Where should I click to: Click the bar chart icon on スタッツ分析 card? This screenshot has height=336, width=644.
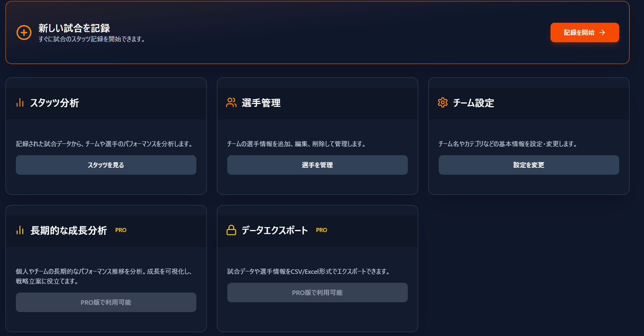coord(20,103)
